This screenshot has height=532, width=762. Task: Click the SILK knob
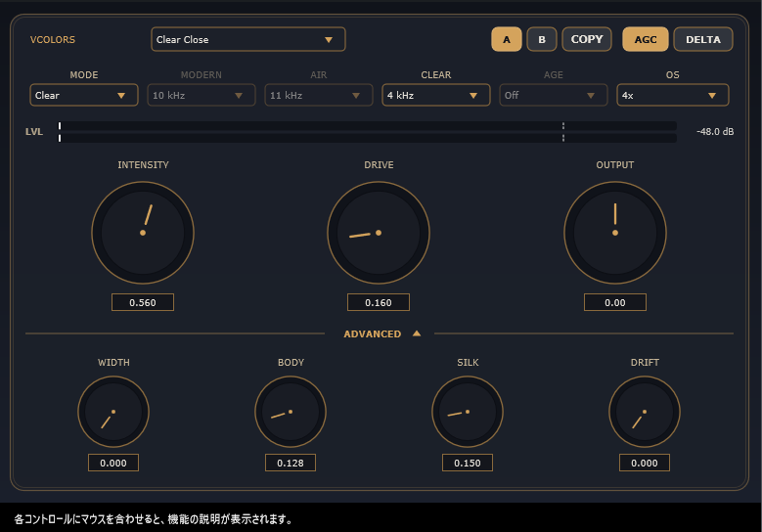(468, 412)
